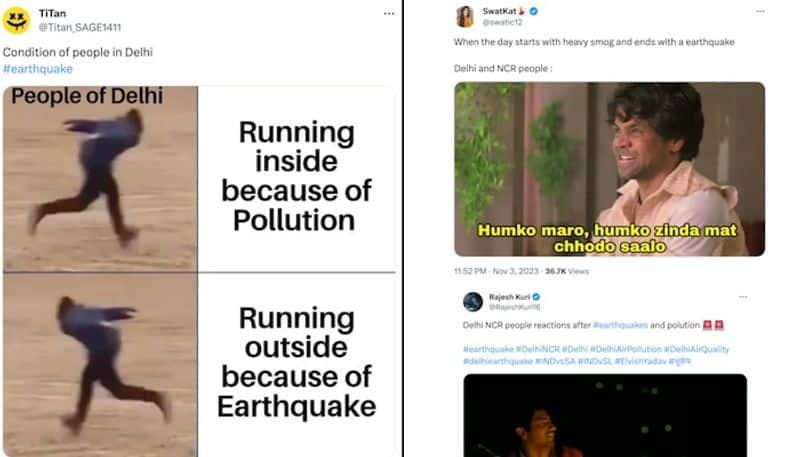800x457 pixels.
Task: Open the TiTan display name
Action: (52, 11)
